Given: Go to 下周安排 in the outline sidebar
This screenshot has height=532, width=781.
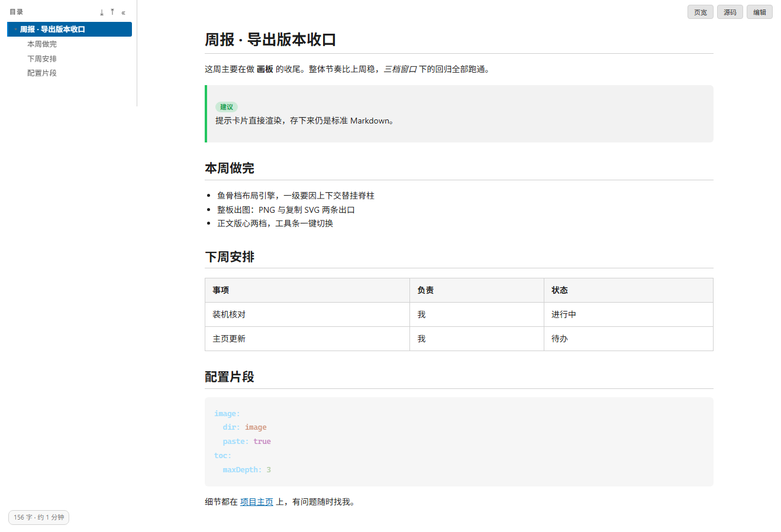Looking at the screenshot, I should point(42,59).
